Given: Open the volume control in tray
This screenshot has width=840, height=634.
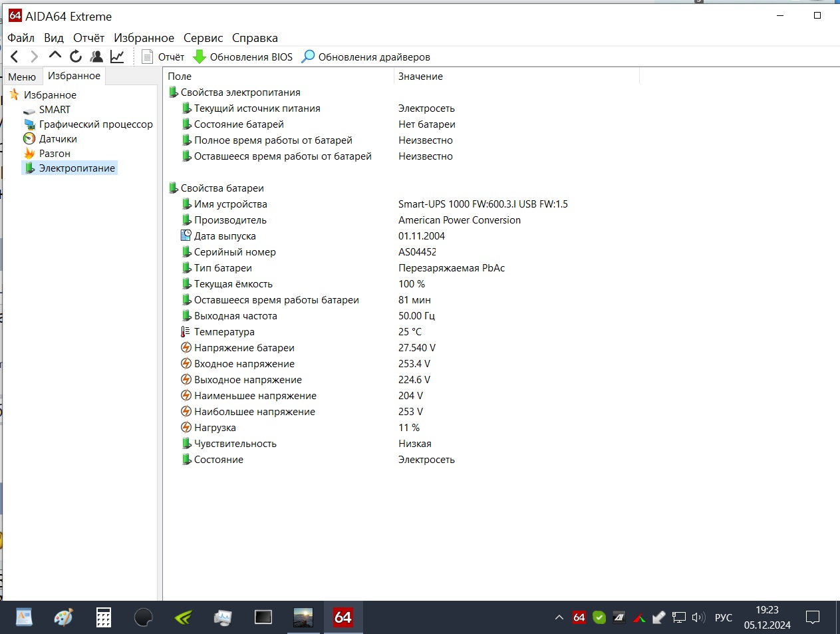Looking at the screenshot, I should click(x=698, y=617).
